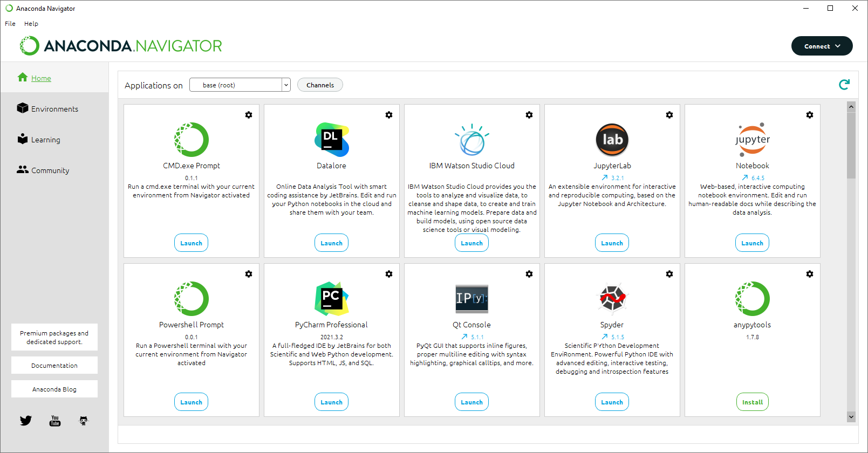This screenshot has height=453, width=868.
Task: Click the Jupyter Notebook logo
Action: tap(753, 140)
